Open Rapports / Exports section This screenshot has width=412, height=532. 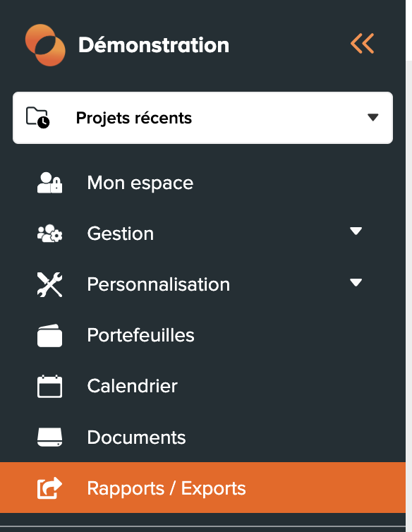[202, 488]
